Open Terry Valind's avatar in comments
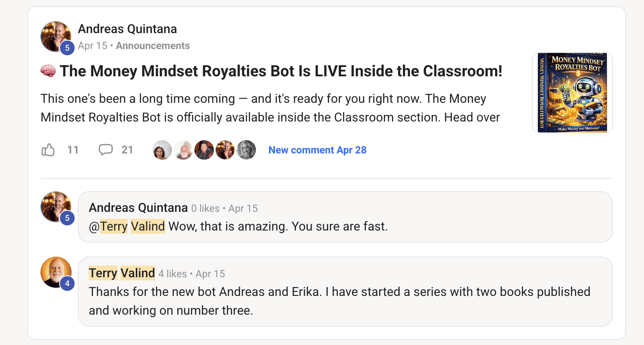This screenshot has width=644, height=345. 56,272
